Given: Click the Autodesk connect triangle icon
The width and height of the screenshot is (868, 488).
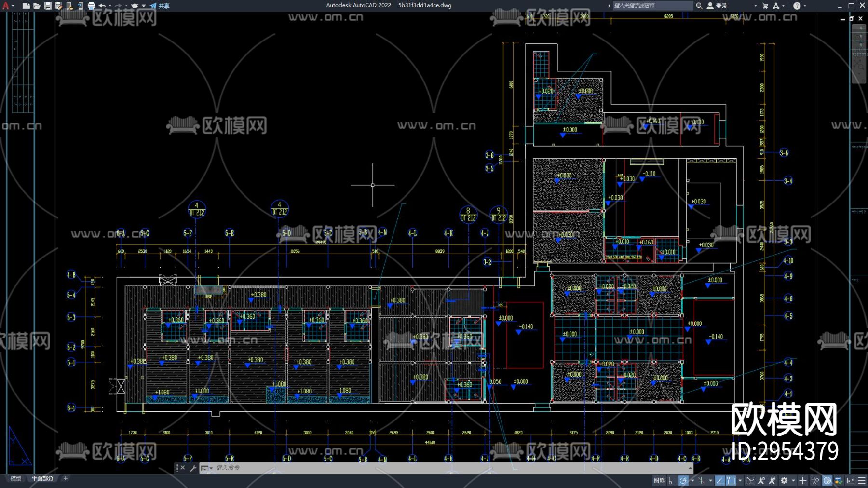Looking at the screenshot, I should pyautogui.click(x=776, y=6).
